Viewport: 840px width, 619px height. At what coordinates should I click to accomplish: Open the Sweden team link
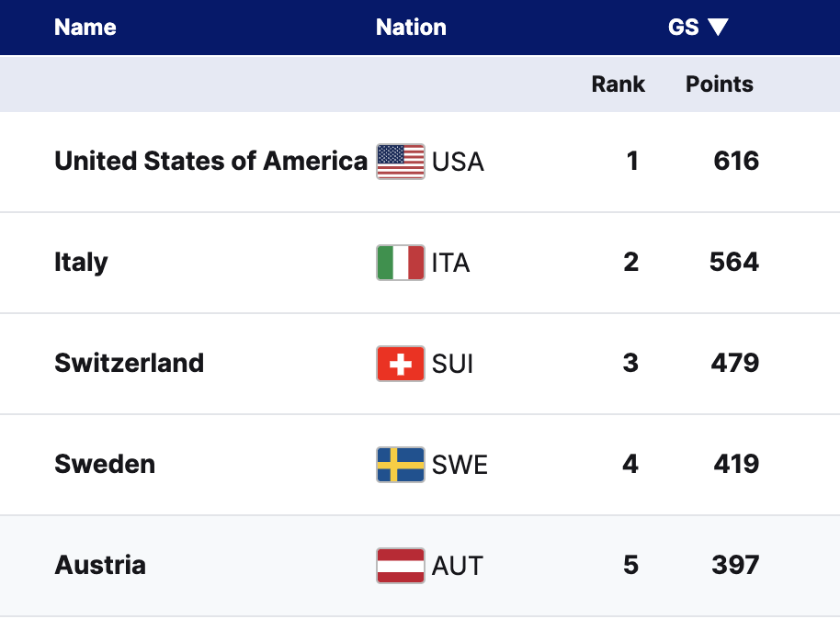(105, 465)
